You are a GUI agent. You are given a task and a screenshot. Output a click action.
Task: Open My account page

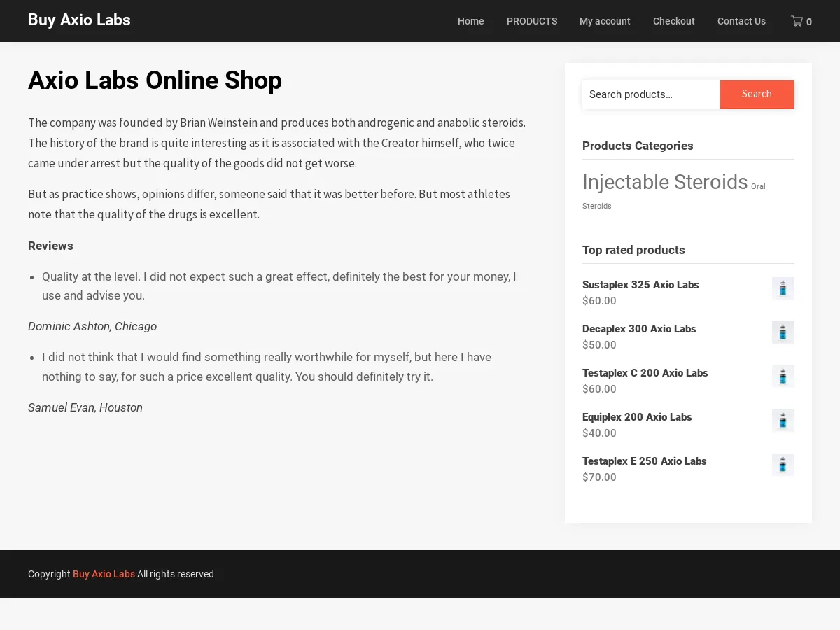pyautogui.click(x=605, y=21)
